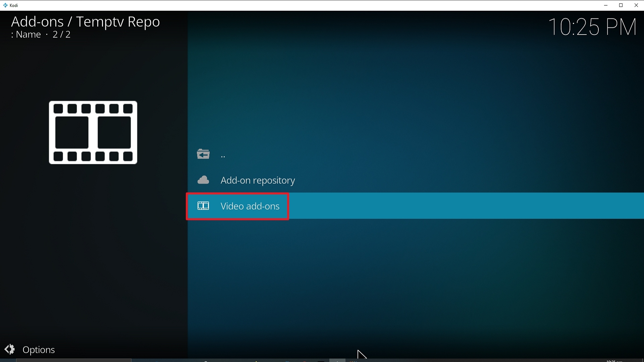The height and width of the screenshot is (362, 644).
Task: Click the large film strip thumbnail
Action: click(x=93, y=132)
